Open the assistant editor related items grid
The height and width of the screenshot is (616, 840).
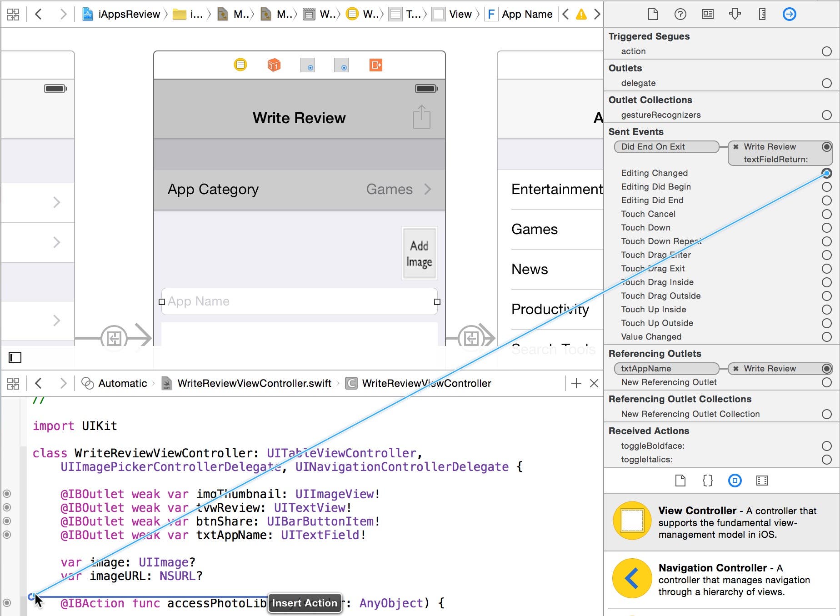pyautogui.click(x=13, y=383)
